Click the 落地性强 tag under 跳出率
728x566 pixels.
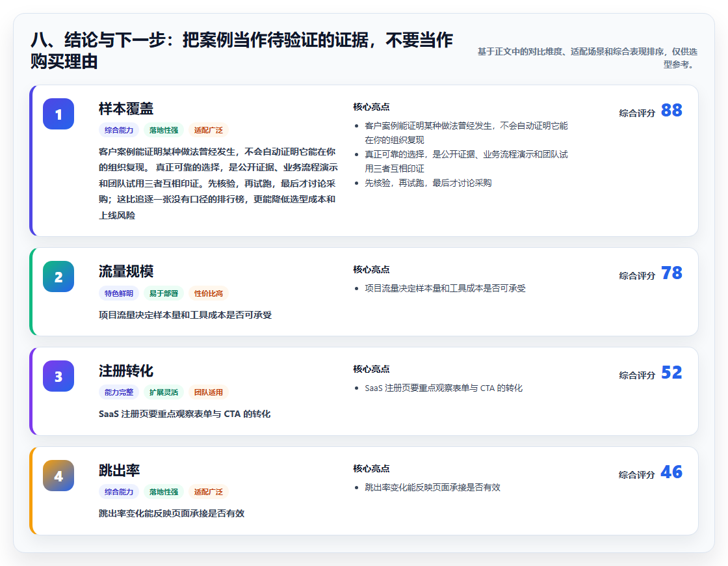(x=163, y=492)
